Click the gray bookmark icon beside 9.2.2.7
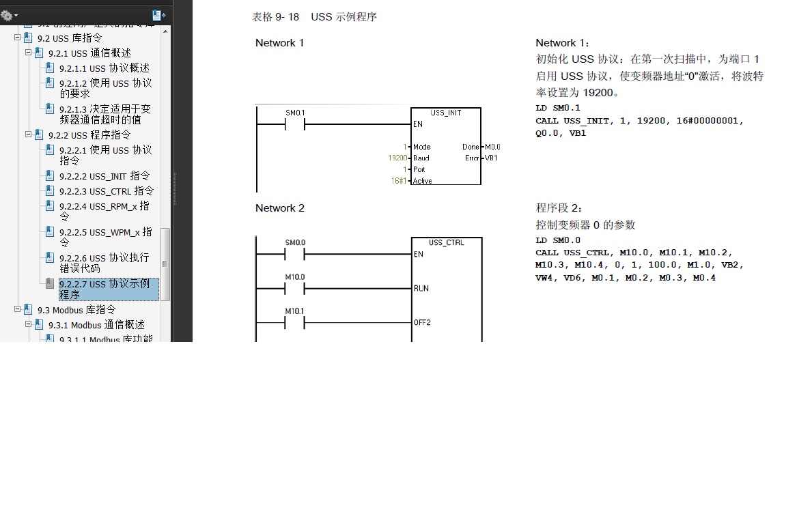 (50, 283)
